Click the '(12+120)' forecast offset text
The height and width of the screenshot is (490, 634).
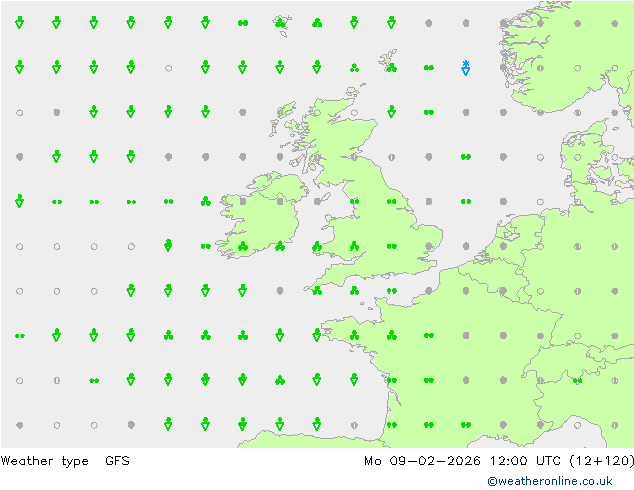[601, 461]
